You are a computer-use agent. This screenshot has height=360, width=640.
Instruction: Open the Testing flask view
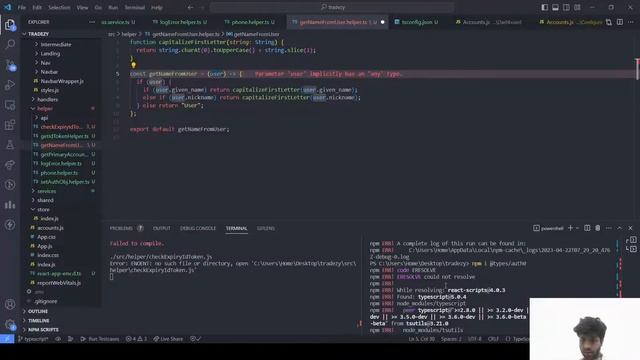[10, 145]
